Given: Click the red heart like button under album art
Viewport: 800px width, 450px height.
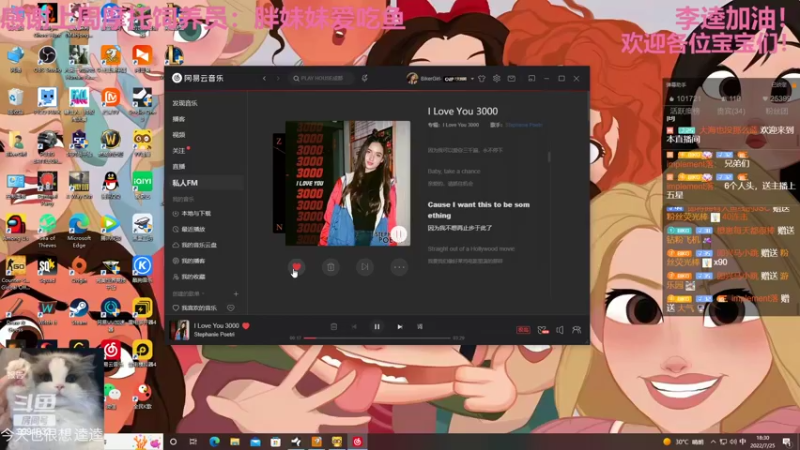Looking at the screenshot, I should [x=296, y=267].
